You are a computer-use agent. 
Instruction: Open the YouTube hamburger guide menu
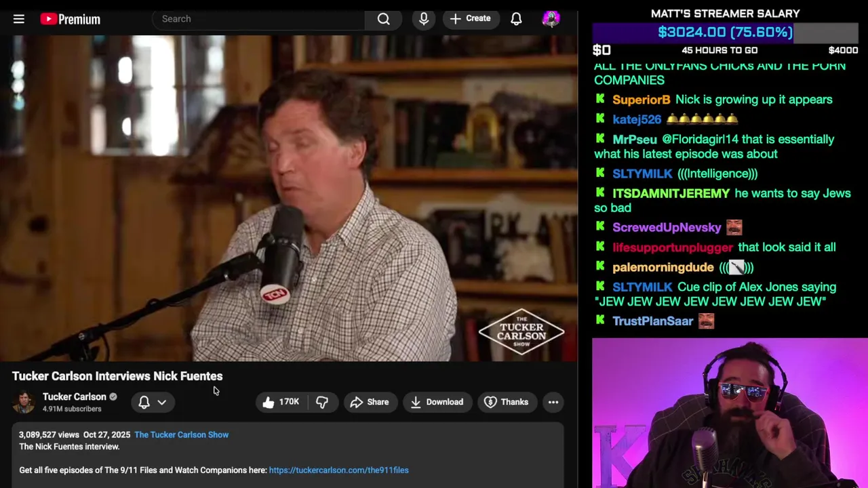19,19
